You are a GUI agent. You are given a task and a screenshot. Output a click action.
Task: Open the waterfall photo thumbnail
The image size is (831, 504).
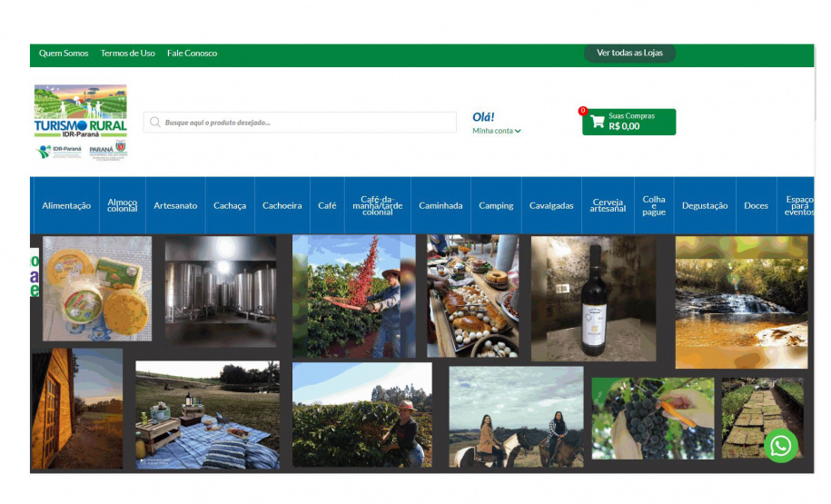741,301
